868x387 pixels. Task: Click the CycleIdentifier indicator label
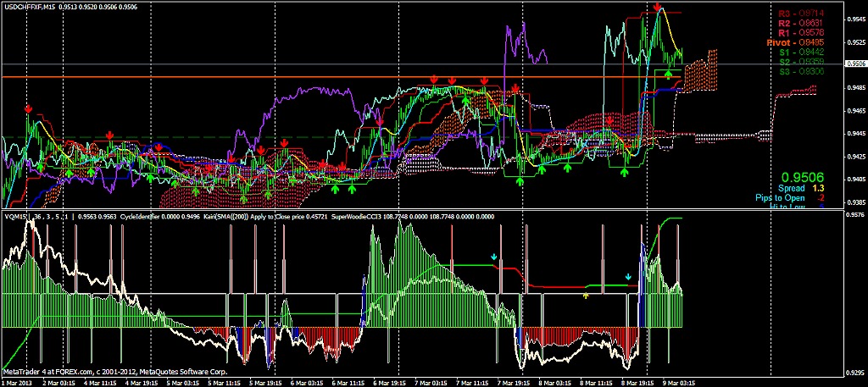141,216
